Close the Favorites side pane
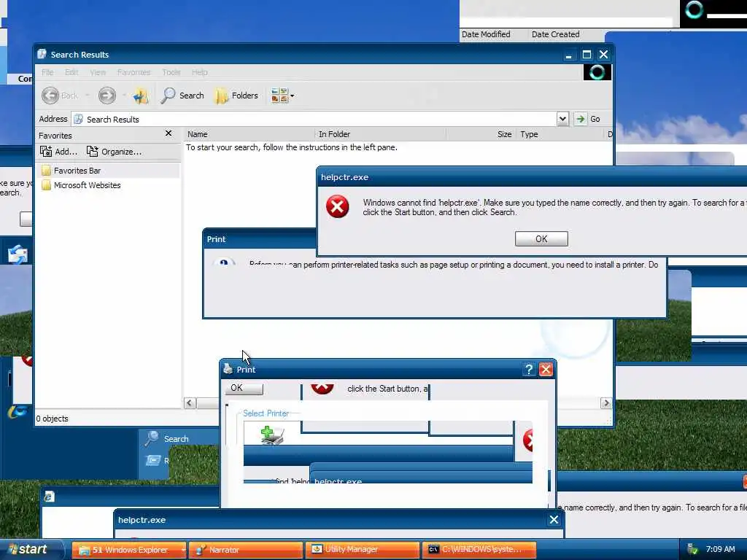The height and width of the screenshot is (560, 747). coord(169,133)
